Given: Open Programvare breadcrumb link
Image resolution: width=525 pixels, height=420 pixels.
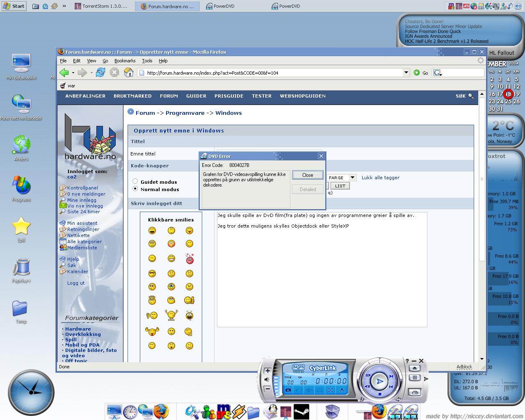Looking at the screenshot, I should click(x=185, y=113).
